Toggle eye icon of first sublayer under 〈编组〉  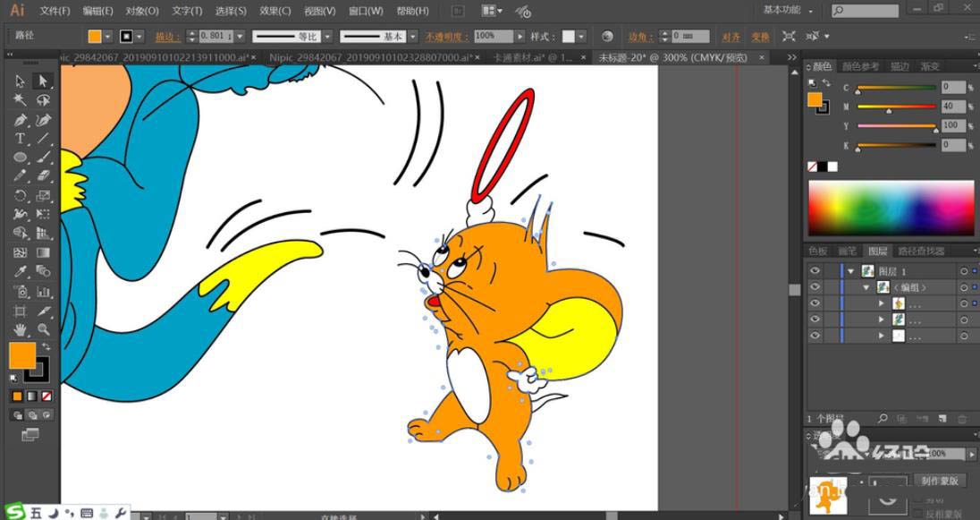pos(815,303)
